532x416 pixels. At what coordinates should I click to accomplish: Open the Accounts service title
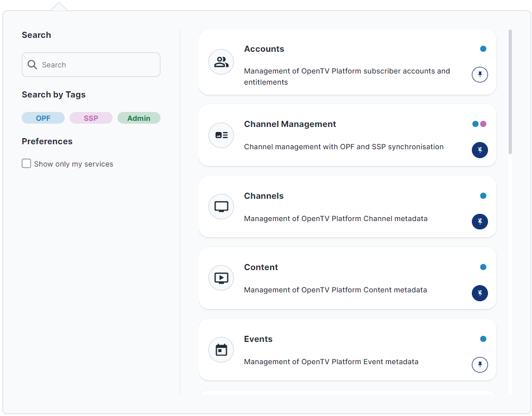(264, 49)
